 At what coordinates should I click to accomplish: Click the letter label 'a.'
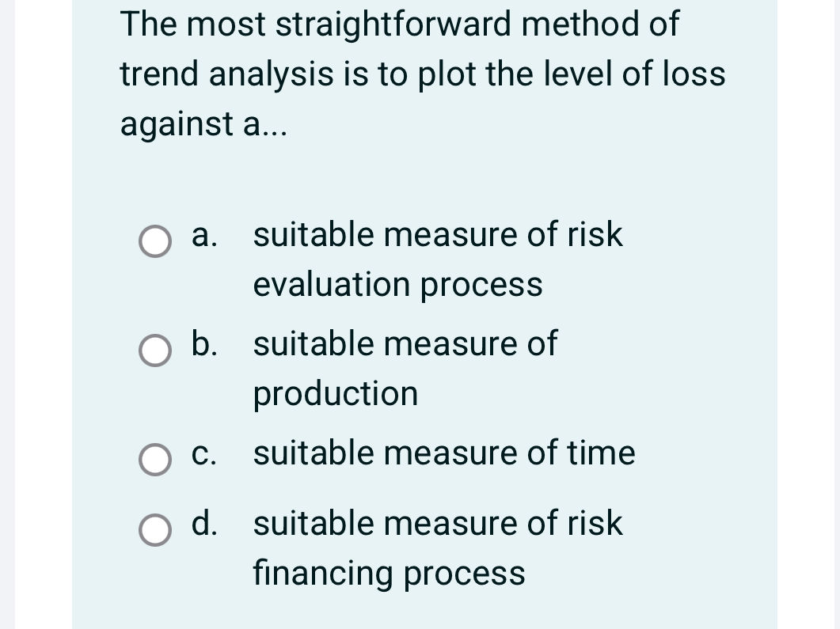coord(204,236)
